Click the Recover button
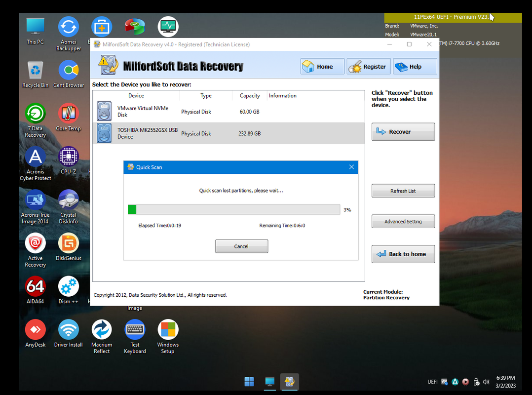Image resolution: width=532 pixels, height=395 pixels. 403,132
